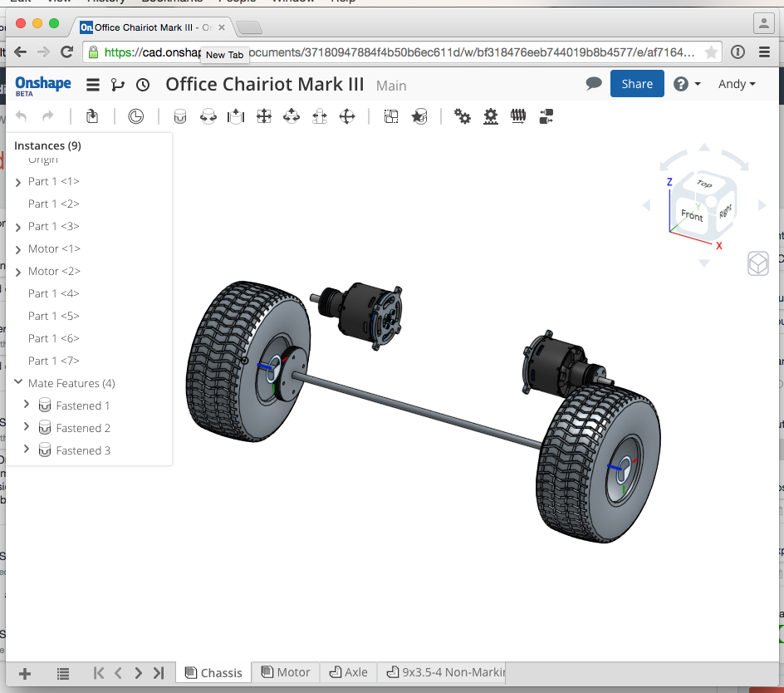The height and width of the screenshot is (693, 784).
Task: Jump to last tab arrow
Action: coord(159,673)
